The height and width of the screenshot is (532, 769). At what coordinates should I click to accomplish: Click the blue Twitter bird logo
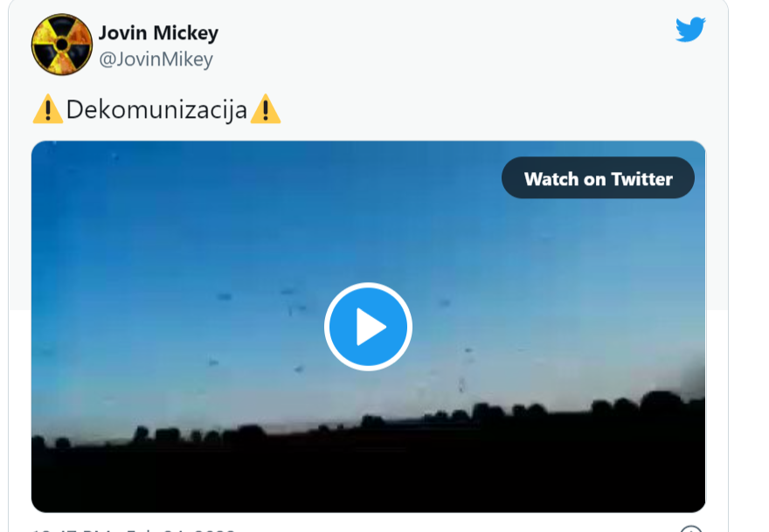[690, 30]
